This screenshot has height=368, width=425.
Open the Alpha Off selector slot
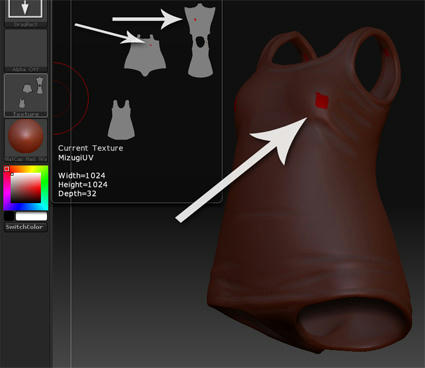[26, 50]
